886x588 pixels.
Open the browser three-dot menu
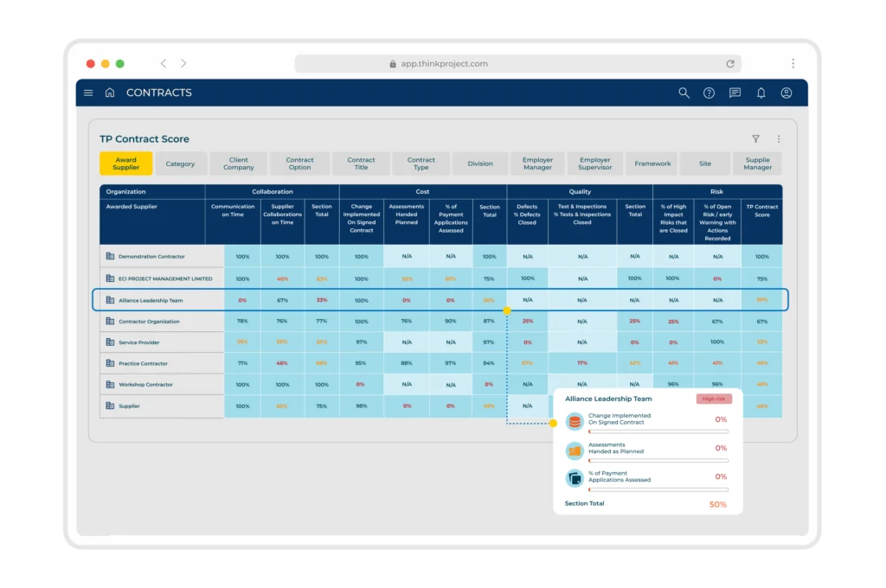point(793,63)
